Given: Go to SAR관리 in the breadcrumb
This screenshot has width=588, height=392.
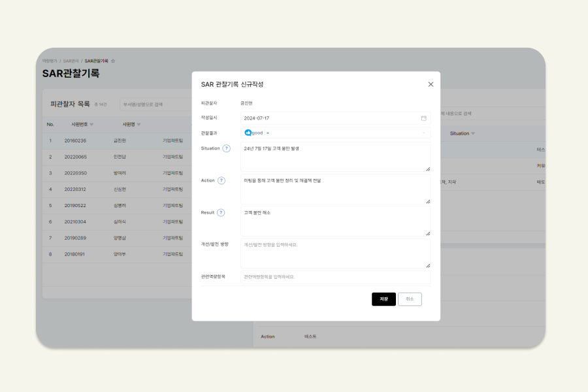Looking at the screenshot, I should (x=71, y=61).
